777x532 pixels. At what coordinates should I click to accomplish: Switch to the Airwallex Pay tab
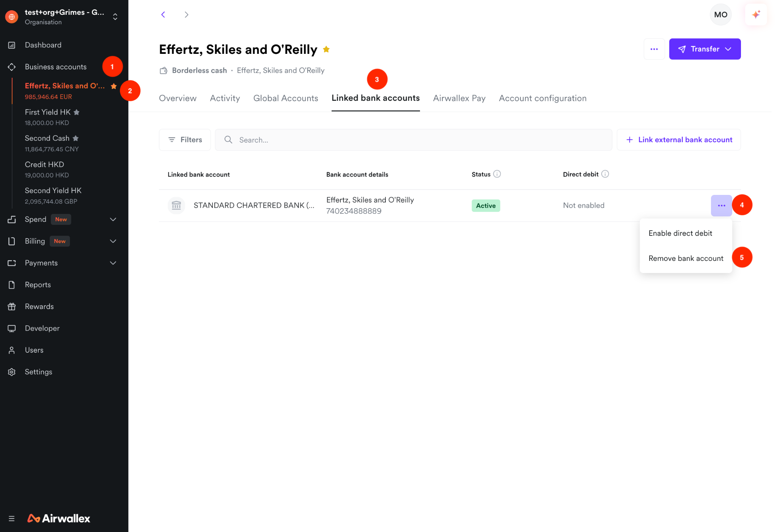pos(459,99)
